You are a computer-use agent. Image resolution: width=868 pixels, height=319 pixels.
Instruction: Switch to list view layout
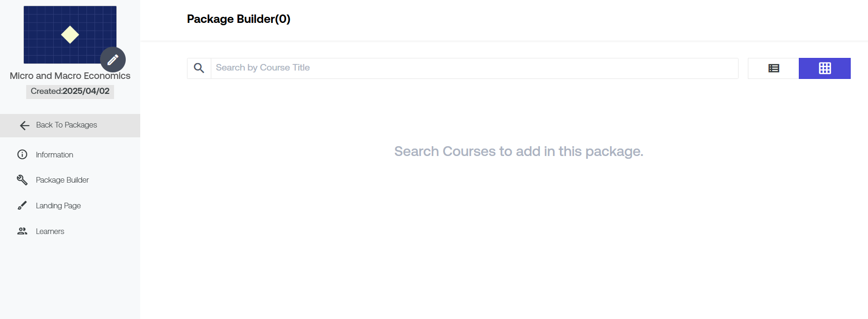click(x=774, y=68)
